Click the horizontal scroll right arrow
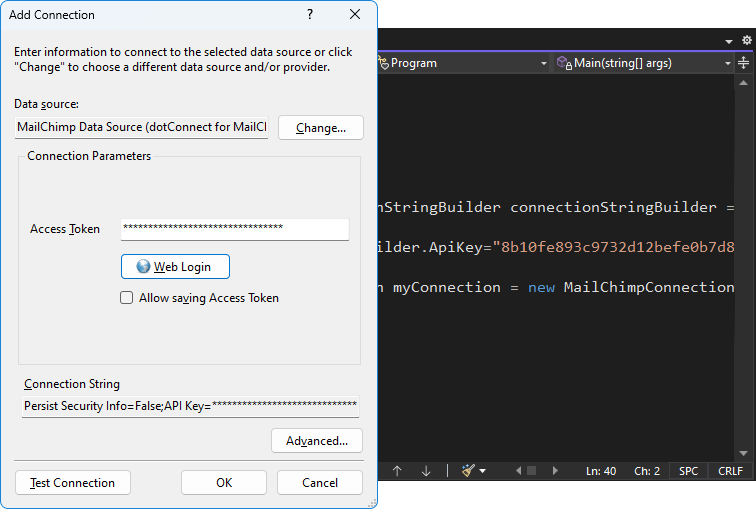Viewport: 756px width, 509px height. click(x=555, y=470)
